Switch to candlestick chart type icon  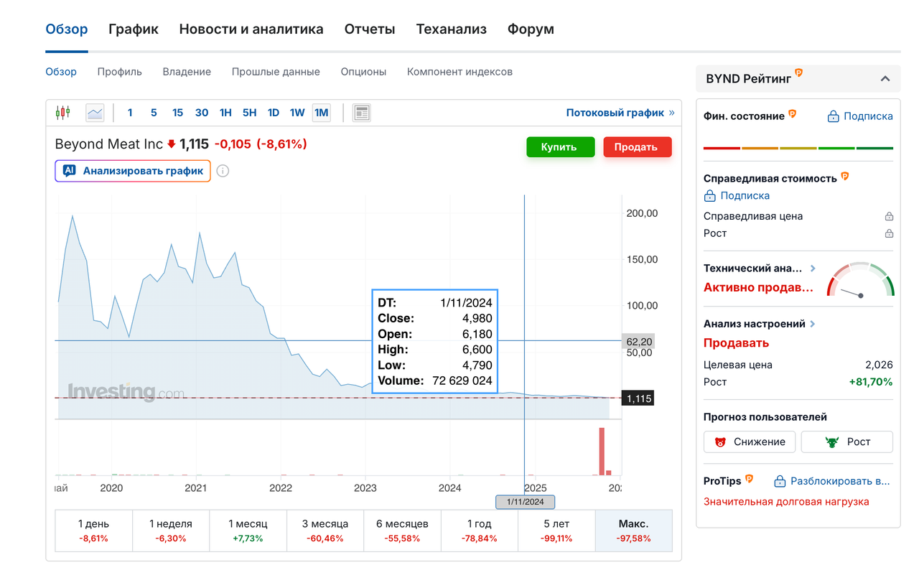pyautogui.click(x=63, y=112)
